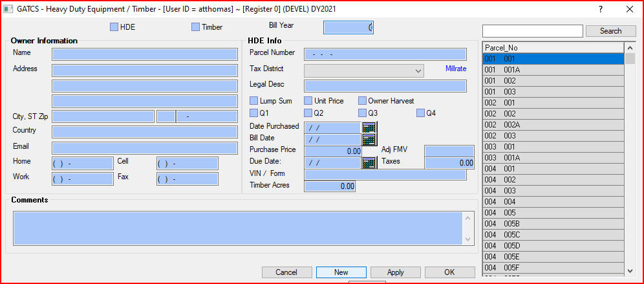This screenshot has width=644, height=284.
Task: Focus the owner Name input field
Action: coord(145,54)
